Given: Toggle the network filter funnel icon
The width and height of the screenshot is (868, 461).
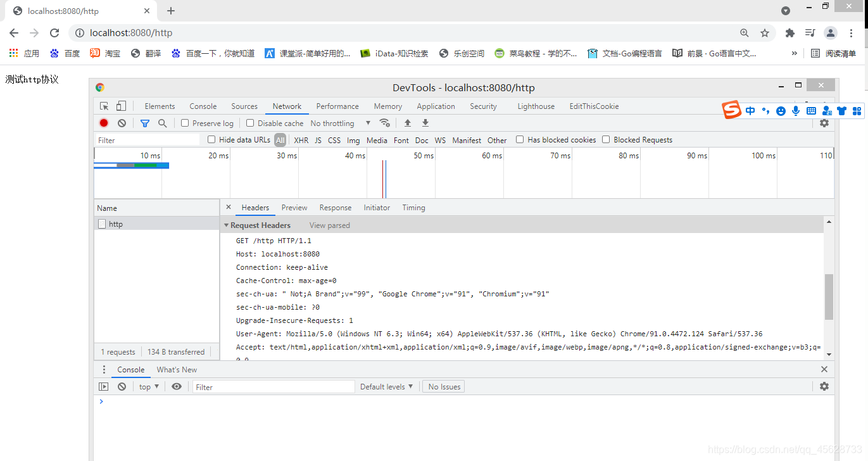Looking at the screenshot, I should (145, 123).
